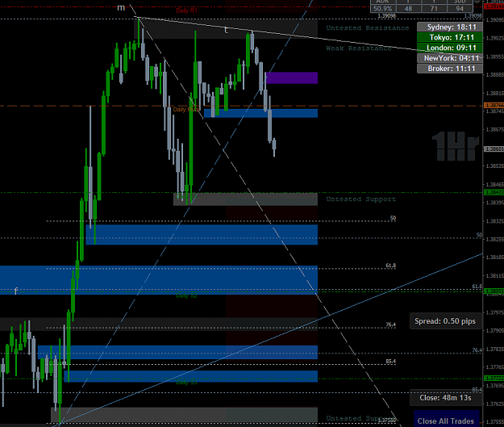Click the 1.39025 price scale value
The width and height of the screenshot is (504, 427).
(x=494, y=38)
